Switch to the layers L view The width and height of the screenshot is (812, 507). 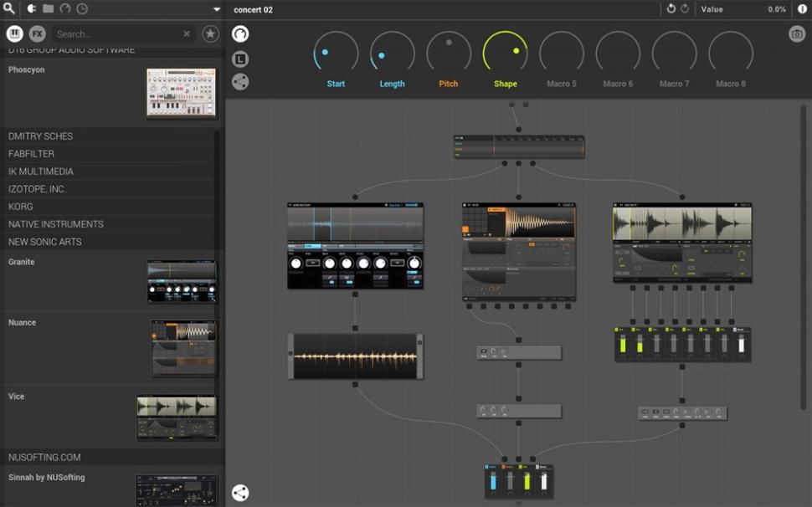point(240,59)
